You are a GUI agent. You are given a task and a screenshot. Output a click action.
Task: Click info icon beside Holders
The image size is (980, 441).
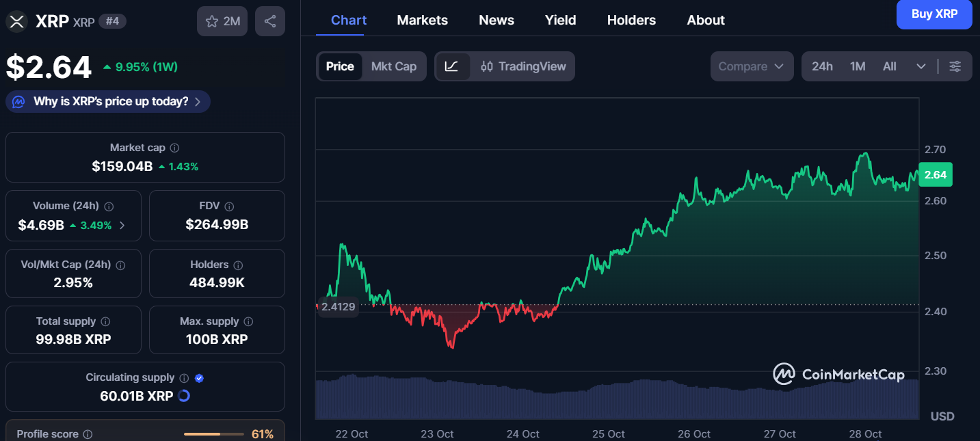click(238, 265)
